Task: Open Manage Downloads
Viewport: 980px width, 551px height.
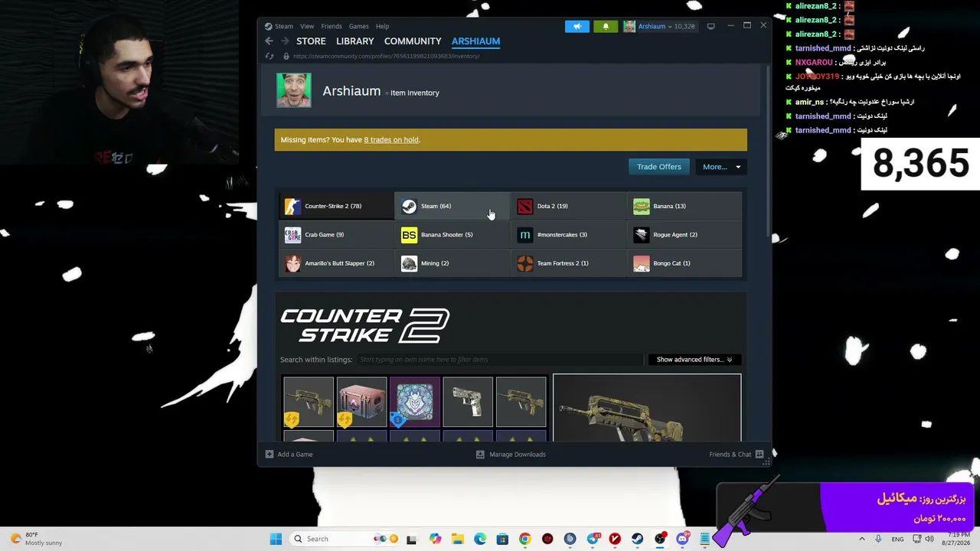Action: tap(511, 455)
